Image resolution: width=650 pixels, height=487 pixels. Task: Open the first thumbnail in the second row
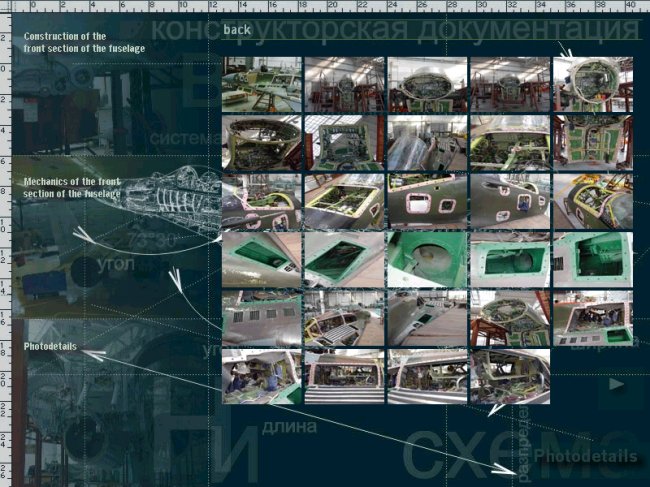[261, 142]
